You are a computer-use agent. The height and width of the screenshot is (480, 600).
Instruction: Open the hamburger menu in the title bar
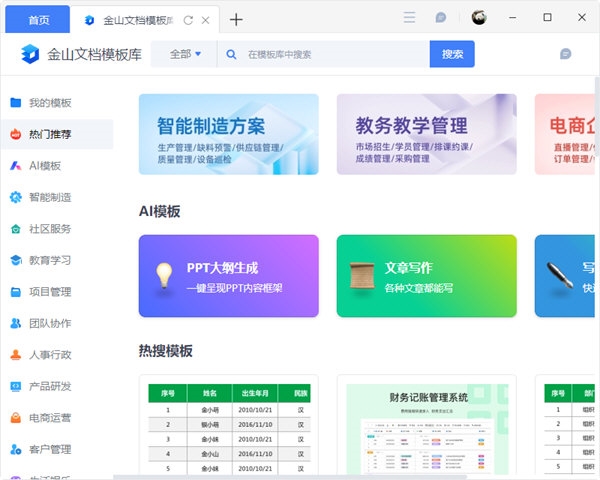[409, 18]
